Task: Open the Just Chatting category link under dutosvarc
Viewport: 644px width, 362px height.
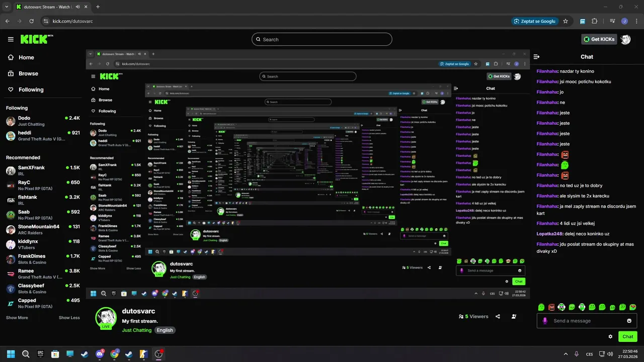Action: (136, 330)
